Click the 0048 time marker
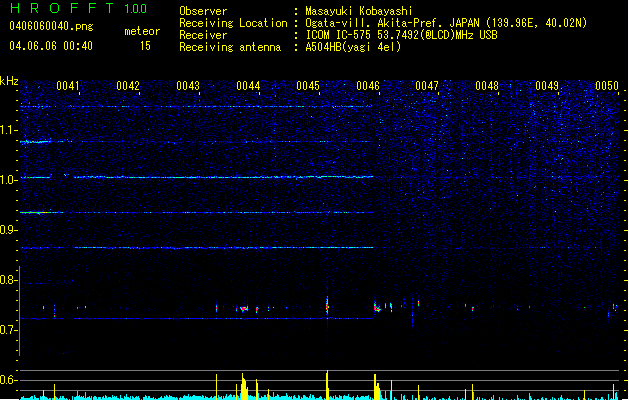This screenshot has width=629, height=400. click(487, 86)
